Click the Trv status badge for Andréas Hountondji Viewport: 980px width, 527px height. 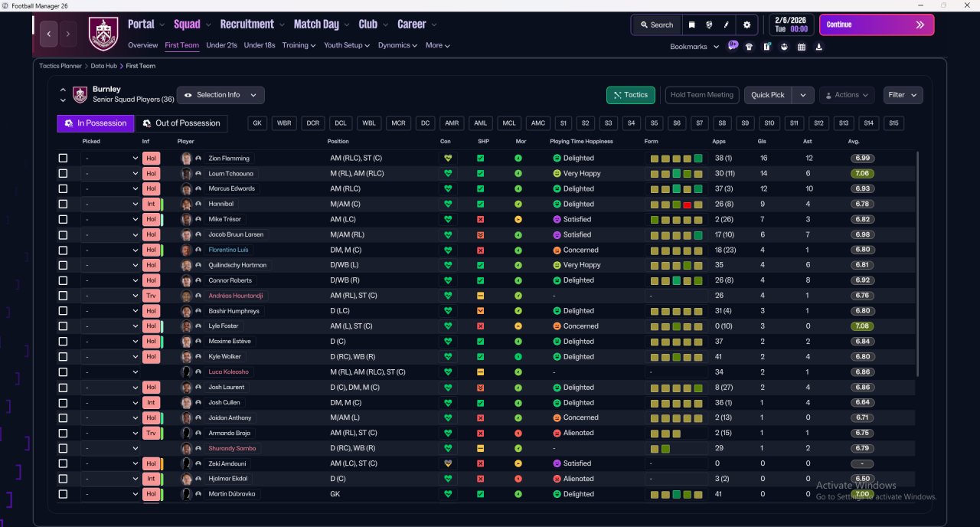(x=151, y=296)
